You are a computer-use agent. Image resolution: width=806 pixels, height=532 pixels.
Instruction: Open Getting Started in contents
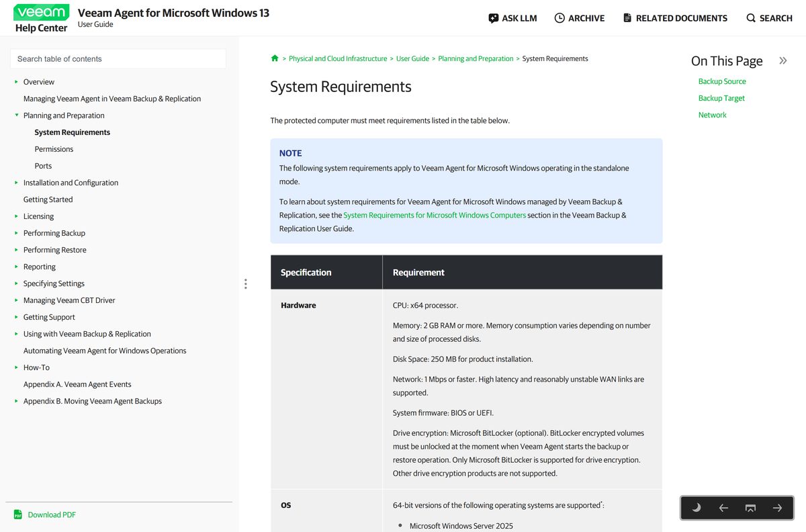[x=48, y=199]
